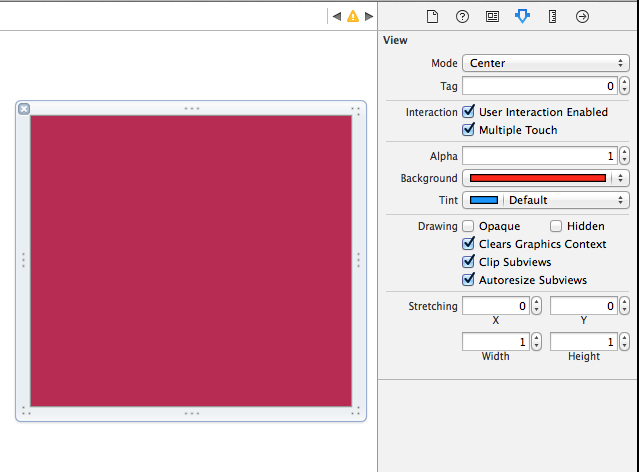
Task: Open the Mode dropdown set to Center
Action: point(545,63)
